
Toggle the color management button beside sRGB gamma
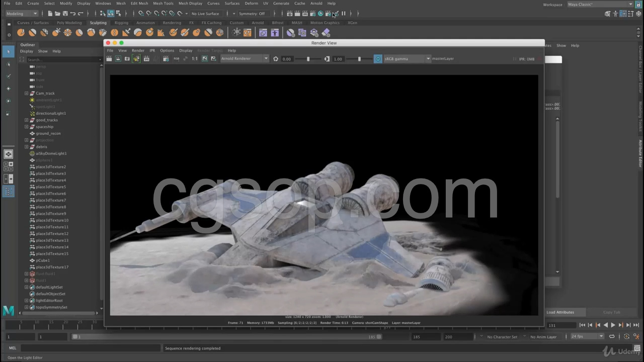point(378,59)
